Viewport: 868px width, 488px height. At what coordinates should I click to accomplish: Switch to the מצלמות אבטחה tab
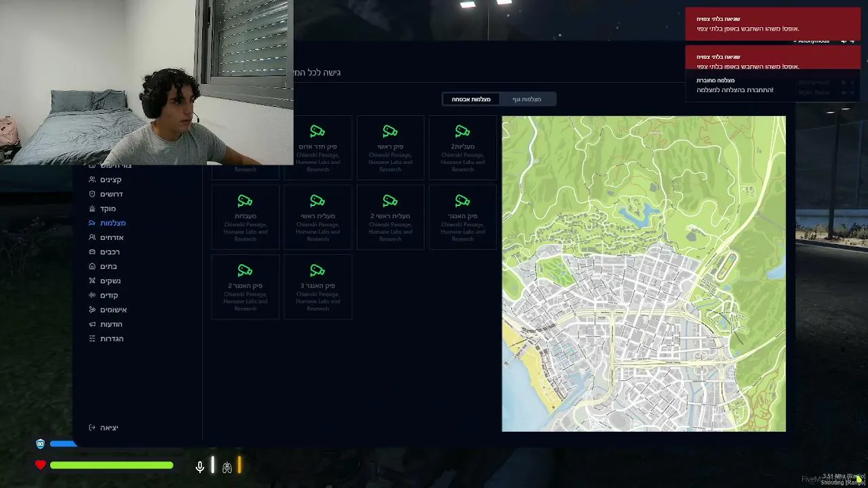[x=471, y=100]
